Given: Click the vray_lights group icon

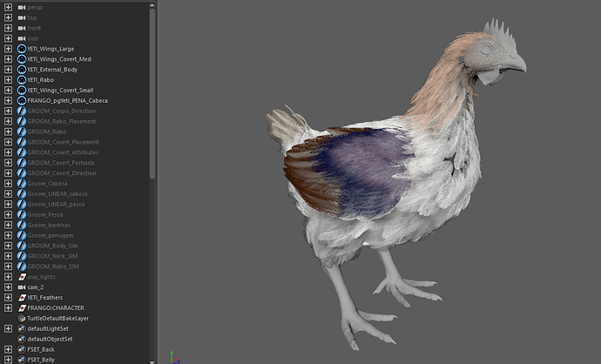Looking at the screenshot, I should pos(21,277).
